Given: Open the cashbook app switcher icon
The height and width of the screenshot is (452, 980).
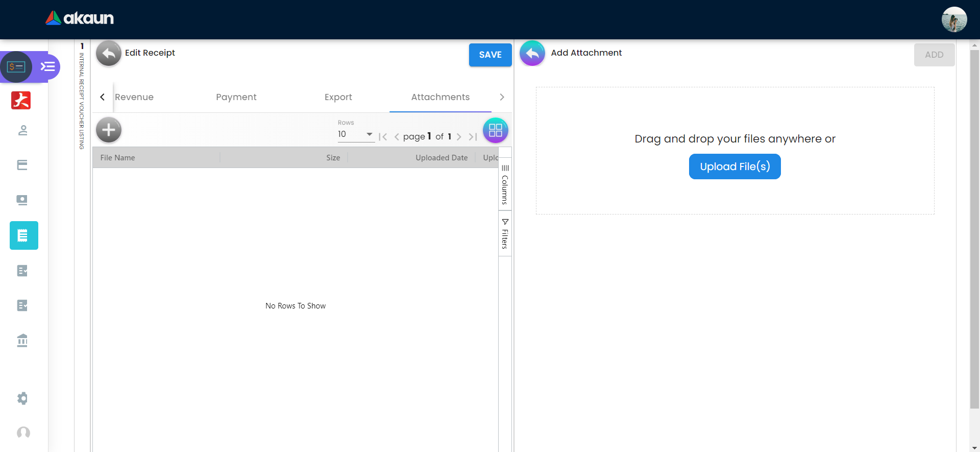Looking at the screenshot, I should 16,67.
